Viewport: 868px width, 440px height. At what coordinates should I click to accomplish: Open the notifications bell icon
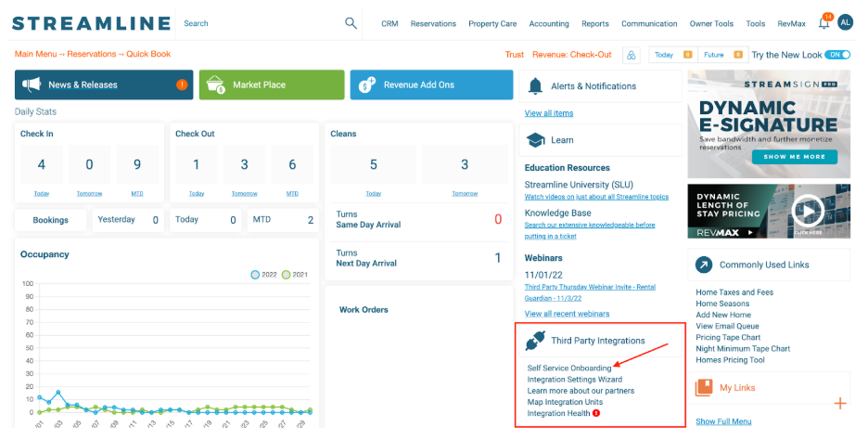[824, 22]
